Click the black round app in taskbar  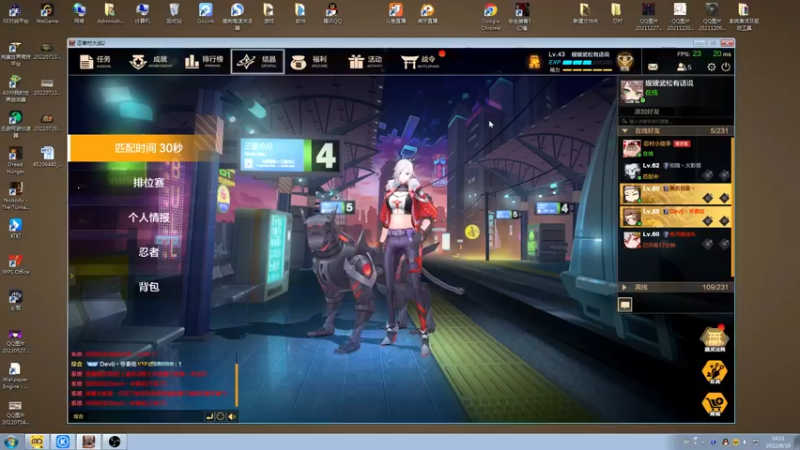(114, 441)
